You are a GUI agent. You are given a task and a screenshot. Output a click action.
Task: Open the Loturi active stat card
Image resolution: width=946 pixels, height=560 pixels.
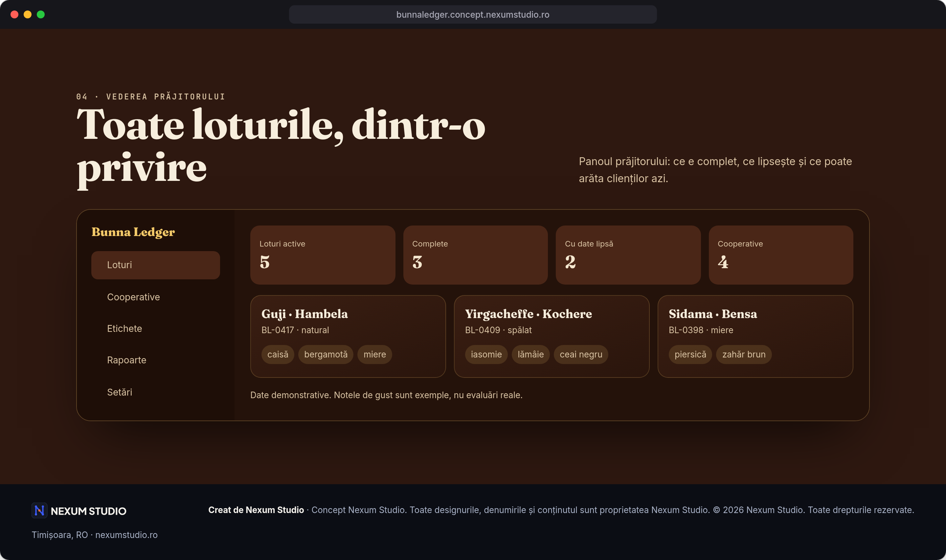pos(323,255)
